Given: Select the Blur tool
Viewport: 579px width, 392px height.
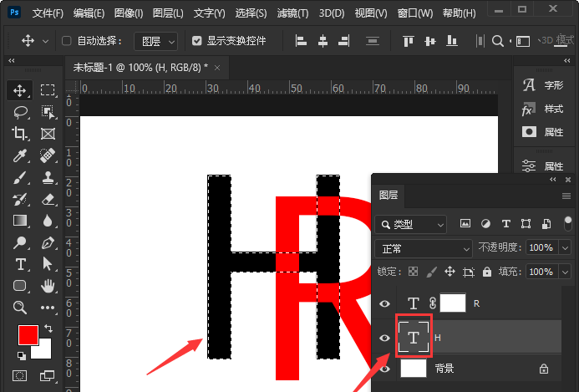Looking at the screenshot, I should pos(48,221).
